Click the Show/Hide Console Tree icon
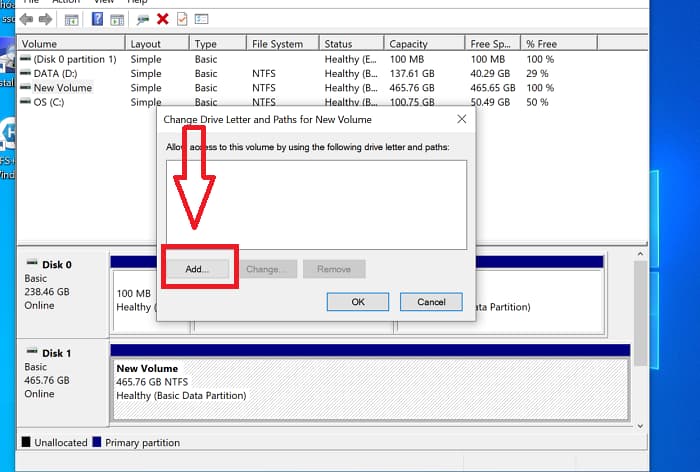Image resolution: width=700 pixels, height=472 pixels. [71, 19]
